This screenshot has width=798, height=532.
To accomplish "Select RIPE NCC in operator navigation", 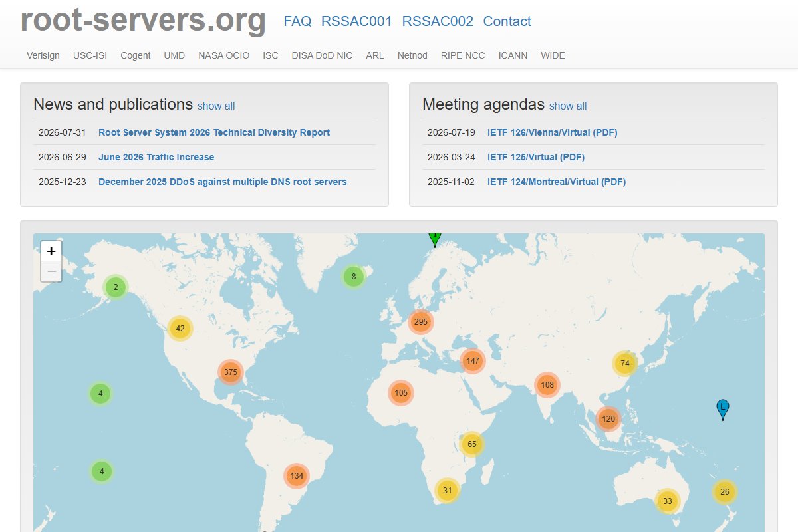I will tap(463, 55).
